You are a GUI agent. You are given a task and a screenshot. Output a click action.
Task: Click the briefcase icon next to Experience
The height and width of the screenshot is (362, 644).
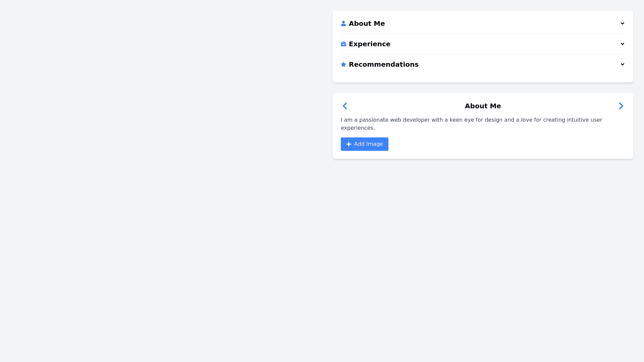tap(343, 44)
